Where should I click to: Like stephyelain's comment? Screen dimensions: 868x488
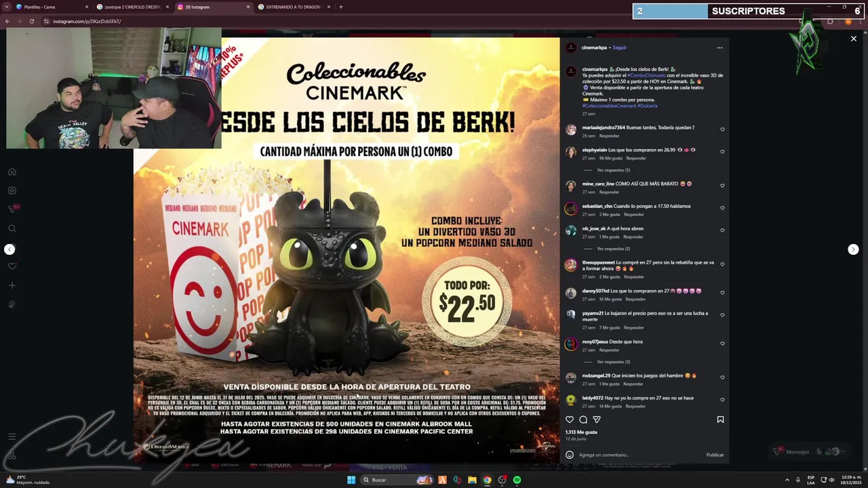[722, 152]
